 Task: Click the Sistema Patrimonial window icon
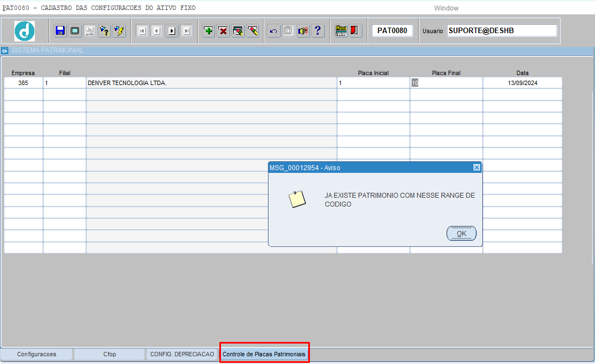click(5, 50)
